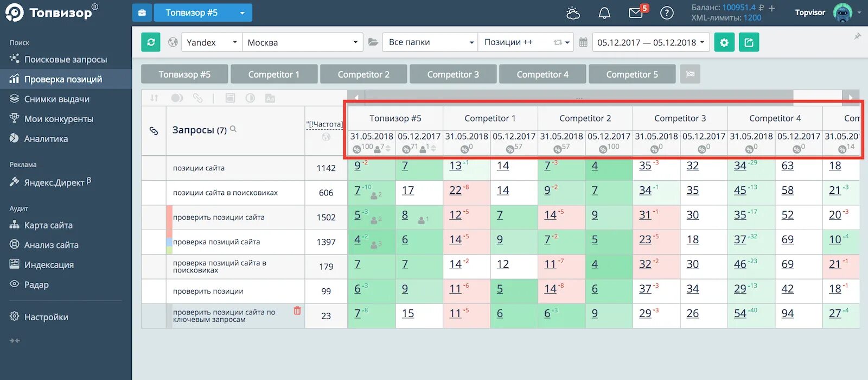Click the paperclip link icon in table toolbar
The height and width of the screenshot is (380, 868).
(197, 98)
